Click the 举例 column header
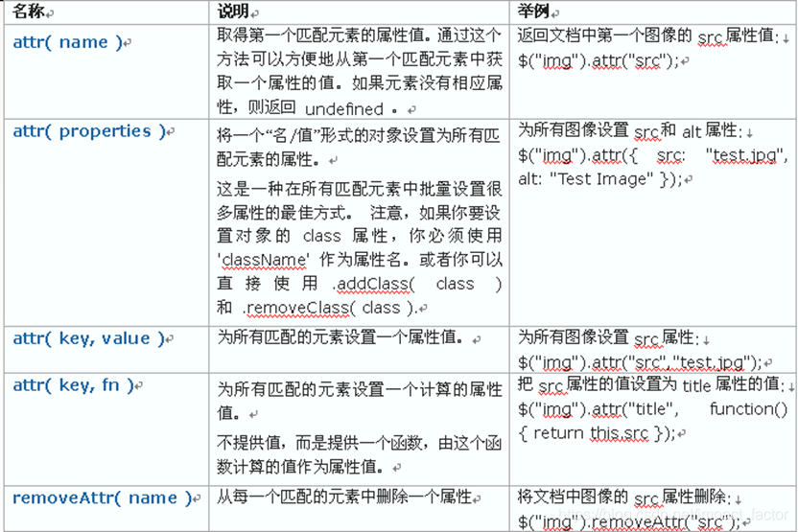This screenshot has height=532, width=798. 534,12
